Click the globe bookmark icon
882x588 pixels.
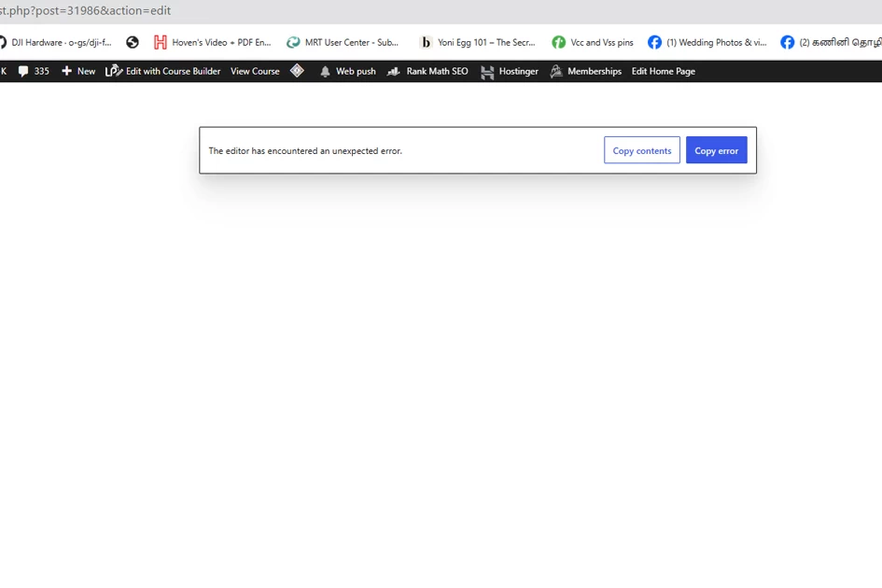pyautogui.click(x=133, y=42)
